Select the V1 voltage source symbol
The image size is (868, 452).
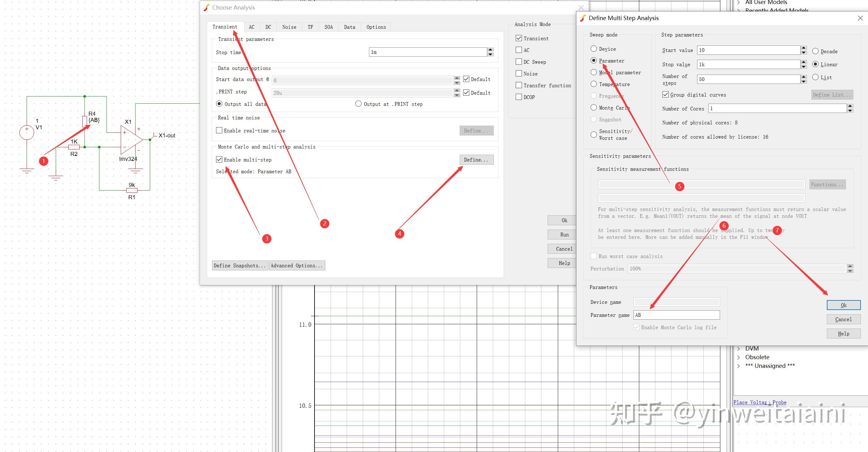tap(27, 132)
